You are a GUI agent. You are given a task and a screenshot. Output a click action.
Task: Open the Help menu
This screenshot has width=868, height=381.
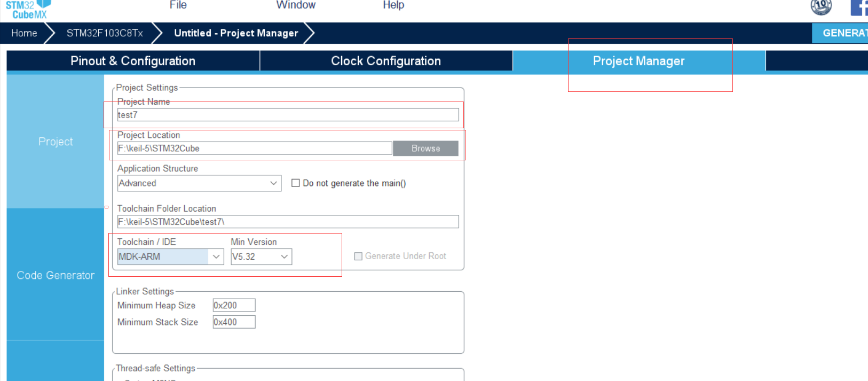393,5
